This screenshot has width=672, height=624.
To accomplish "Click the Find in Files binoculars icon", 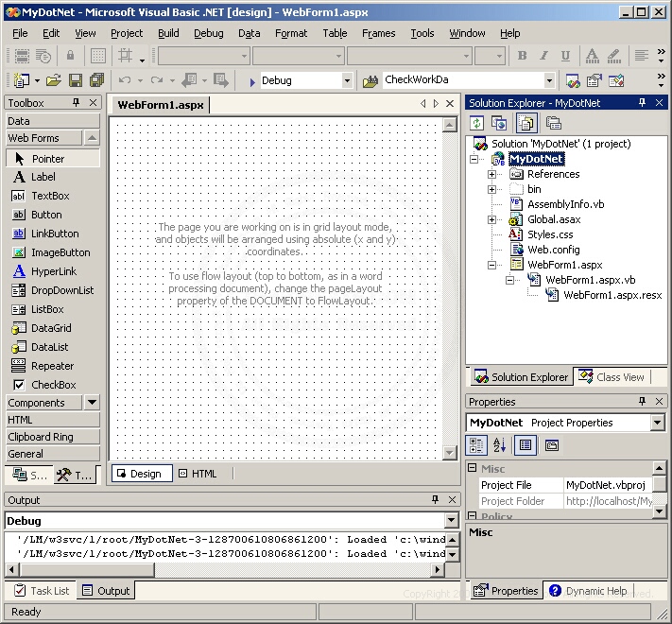I will click(370, 80).
